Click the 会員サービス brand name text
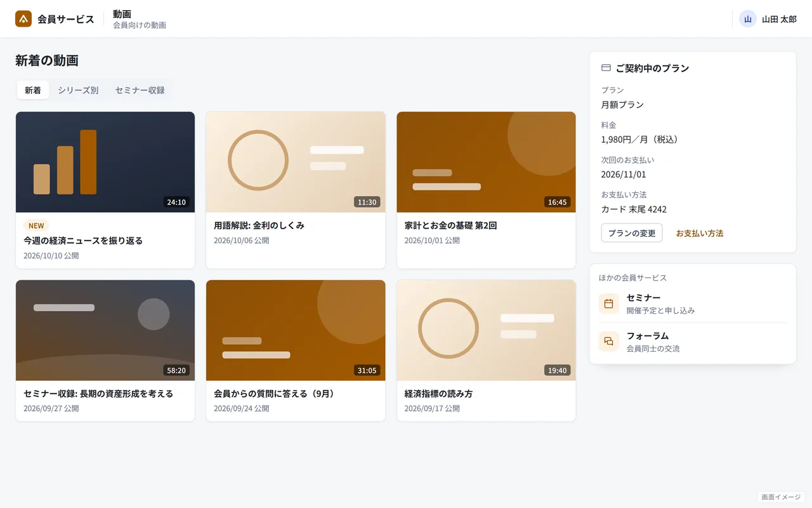Image resolution: width=812 pixels, height=508 pixels. (x=66, y=19)
